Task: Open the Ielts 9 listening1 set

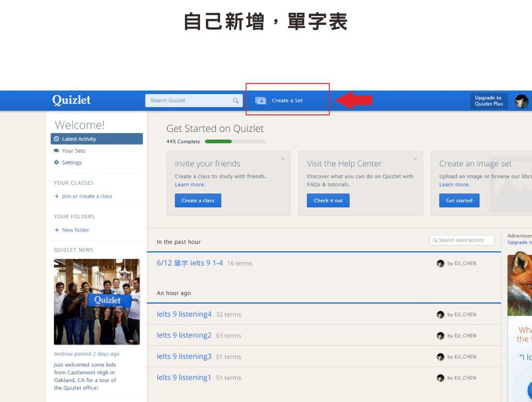Action: pyautogui.click(x=184, y=378)
